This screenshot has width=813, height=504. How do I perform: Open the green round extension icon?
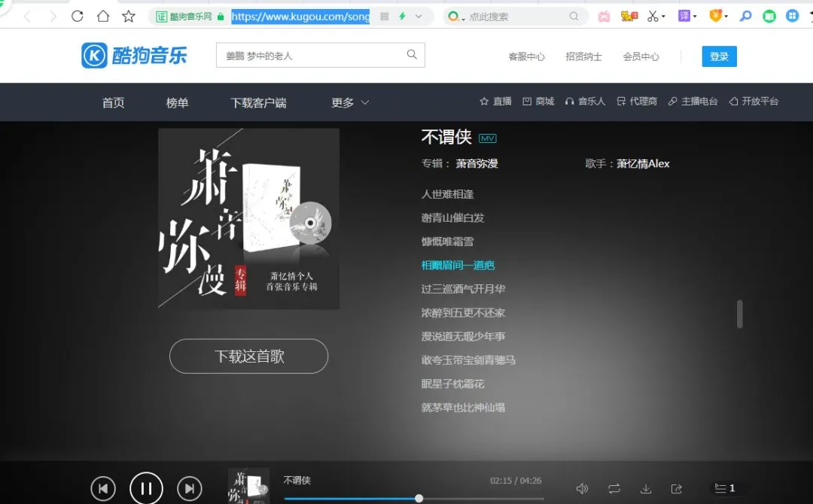(769, 17)
